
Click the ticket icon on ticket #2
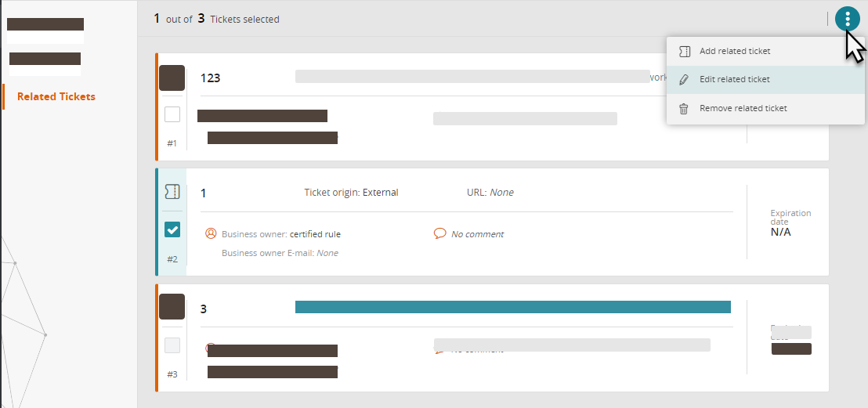click(172, 192)
